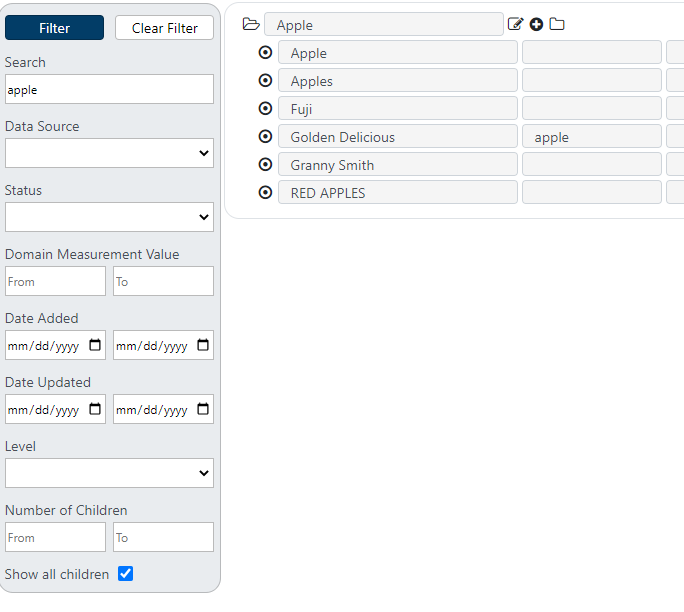Click the Clear Filter button
Image resolution: width=684 pixels, height=612 pixels.
pos(164,28)
